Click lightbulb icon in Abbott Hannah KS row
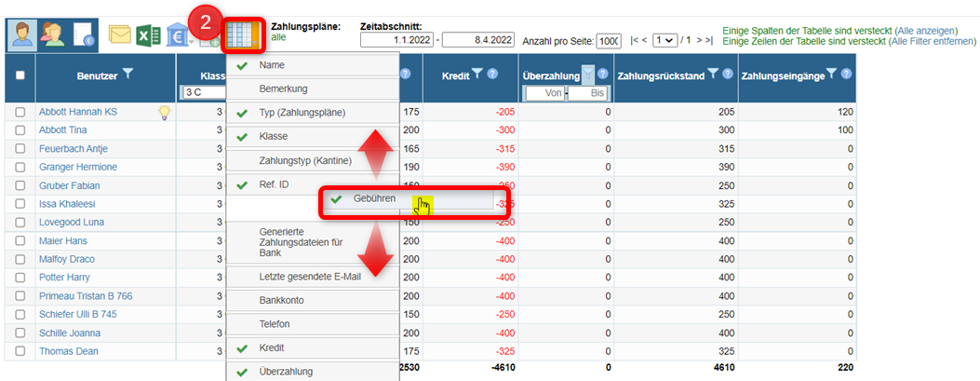Screen dimensions: 980x381 164,112
